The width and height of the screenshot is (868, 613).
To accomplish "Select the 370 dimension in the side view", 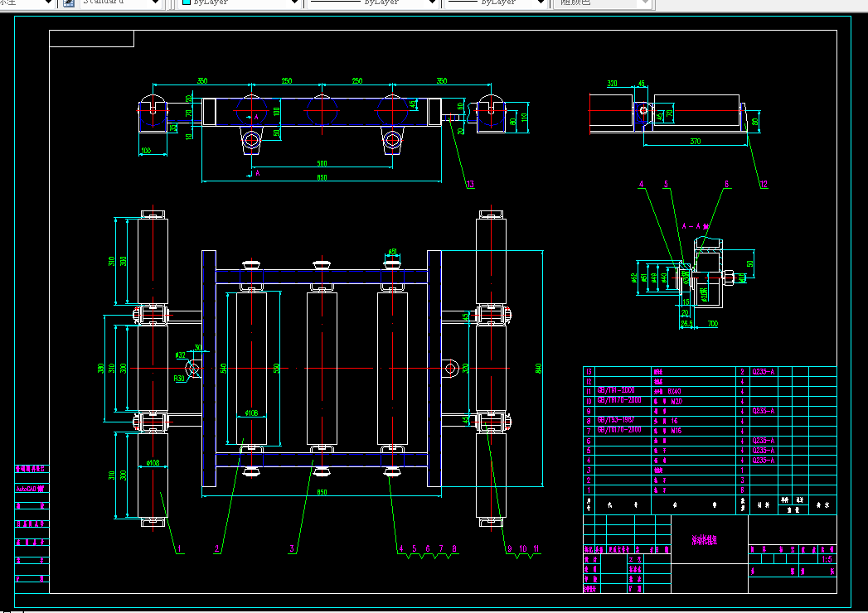I will tap(696, 141).
